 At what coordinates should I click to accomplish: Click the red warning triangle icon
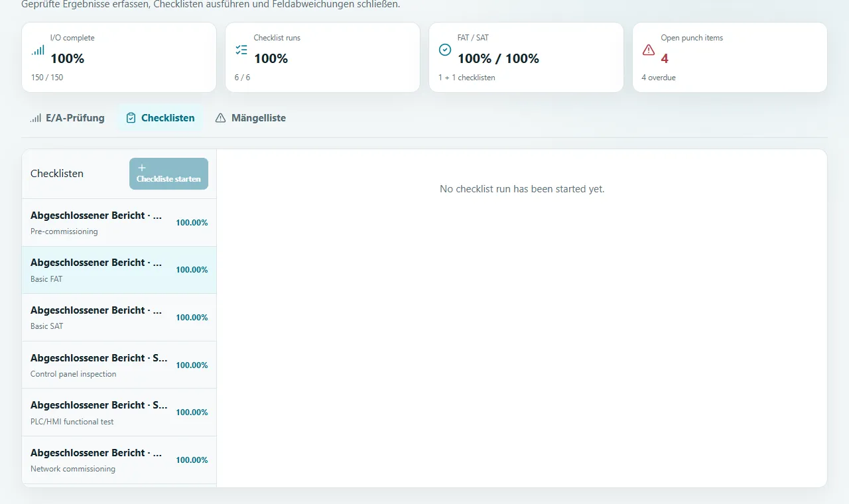pos(649,50)
